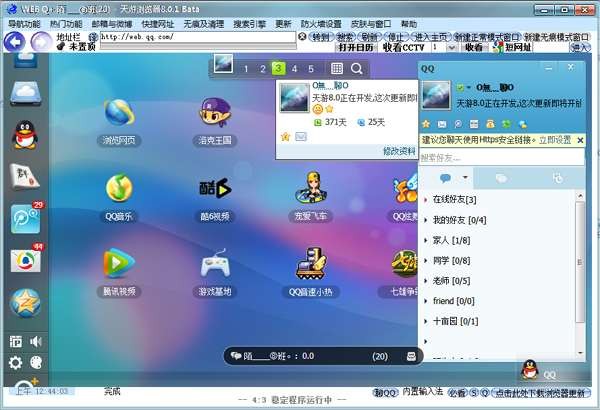This screenshot has width=600, height=410.
Task: Open the theme palette icon in the sidebar
Action: pyautogui.click(x=36, y=362)
